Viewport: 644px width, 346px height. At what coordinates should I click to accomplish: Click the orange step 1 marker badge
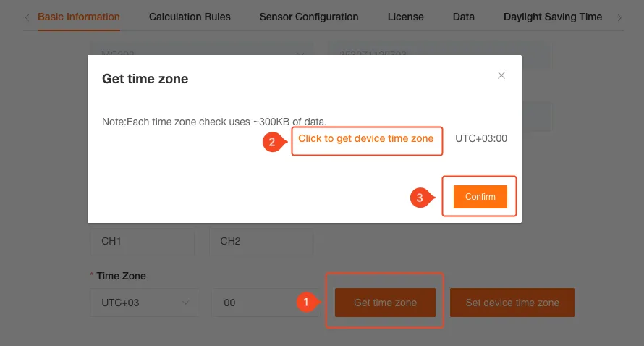click(306, 303)
